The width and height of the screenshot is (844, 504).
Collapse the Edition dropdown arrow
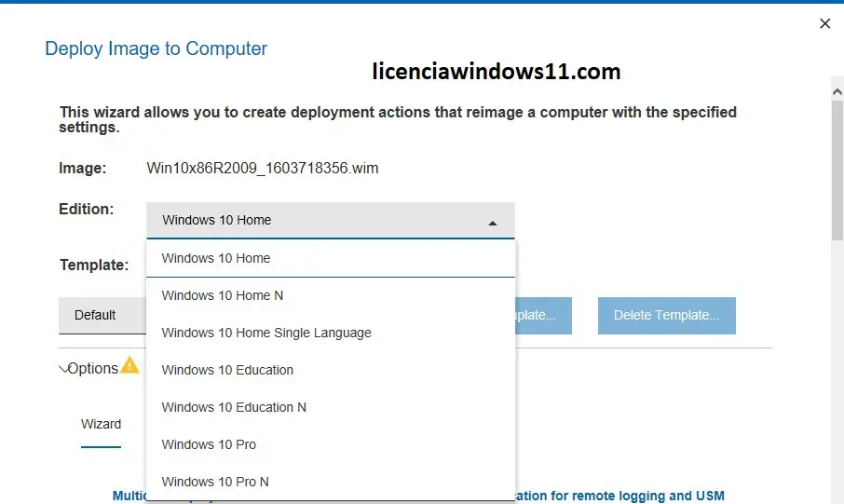493,223
